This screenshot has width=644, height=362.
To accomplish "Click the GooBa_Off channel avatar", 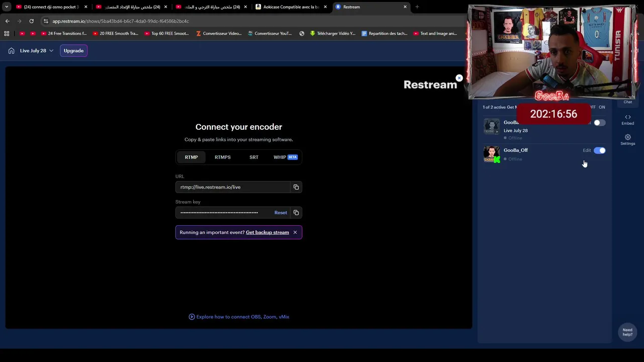I will [x=492, y=154].
